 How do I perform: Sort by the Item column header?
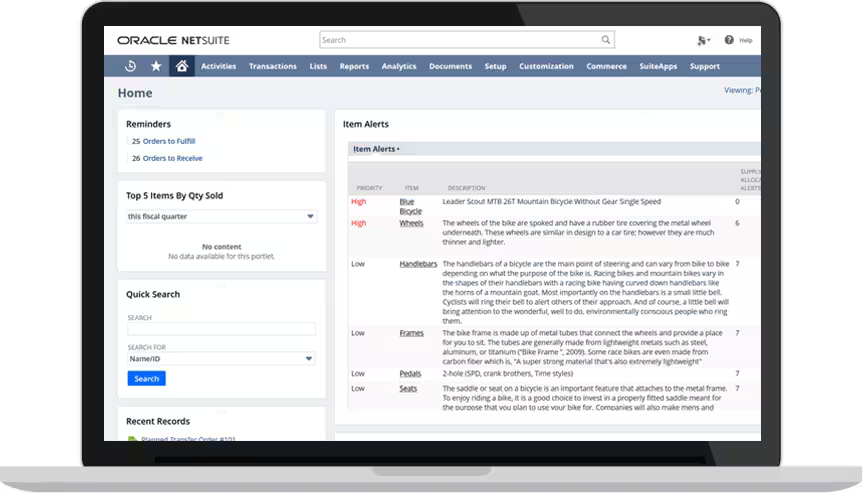click(x=412, y=188)
